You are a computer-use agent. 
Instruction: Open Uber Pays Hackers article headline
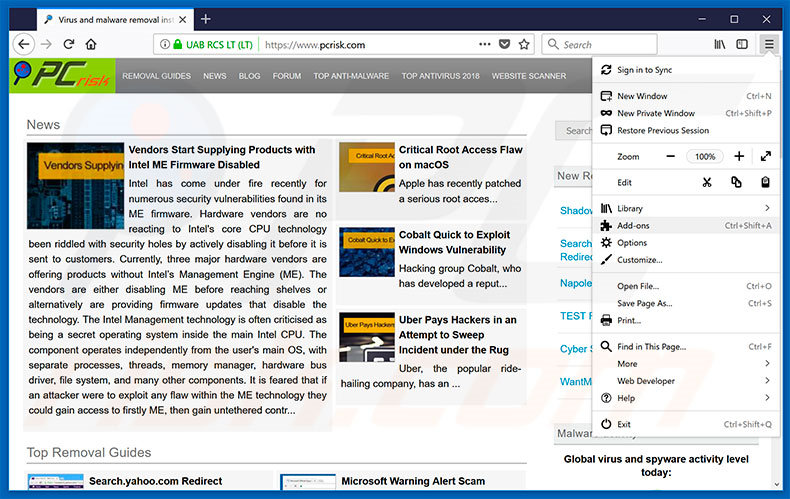point(457,335)
